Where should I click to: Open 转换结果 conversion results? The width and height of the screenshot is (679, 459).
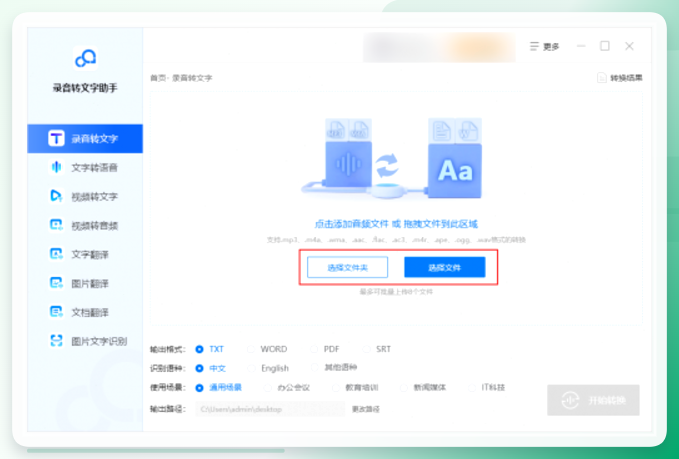click(x=620, y=78)
